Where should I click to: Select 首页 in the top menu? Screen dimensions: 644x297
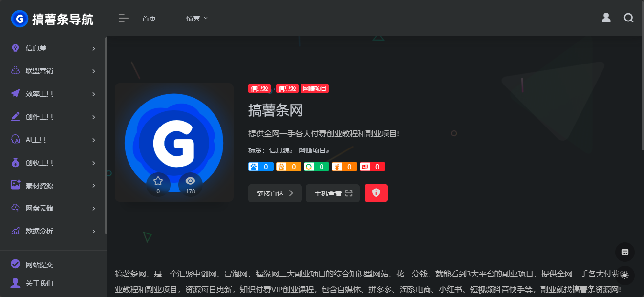[149, 19]
